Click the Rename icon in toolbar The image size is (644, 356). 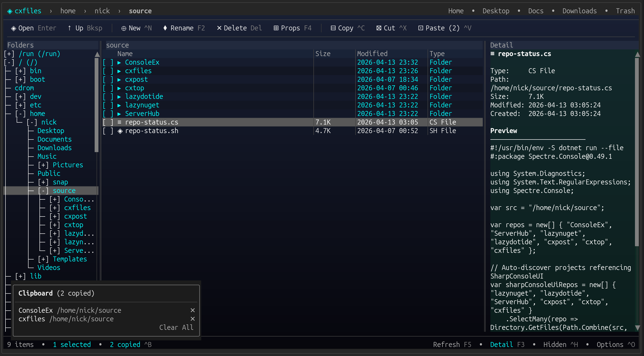click(x=165, y=28)
